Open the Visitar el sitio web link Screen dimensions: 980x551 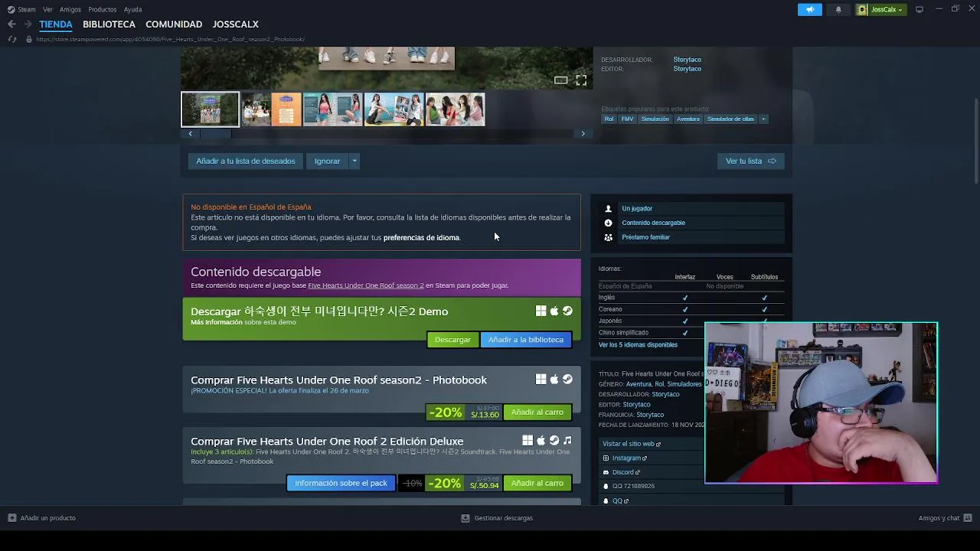[631, 444]
